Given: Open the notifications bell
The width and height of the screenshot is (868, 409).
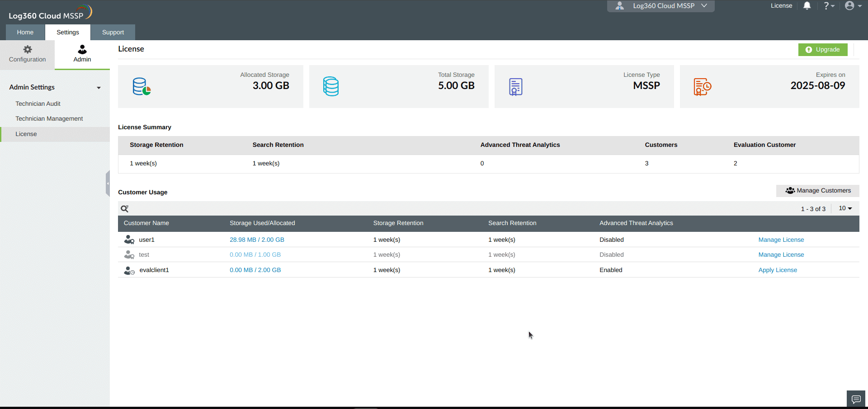Looking at the screenshot, I should pos(807,6).
